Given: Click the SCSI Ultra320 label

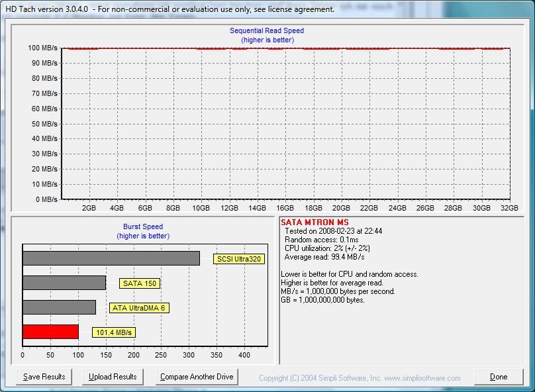Looking at the screenshot, I should tap(239, 259).
